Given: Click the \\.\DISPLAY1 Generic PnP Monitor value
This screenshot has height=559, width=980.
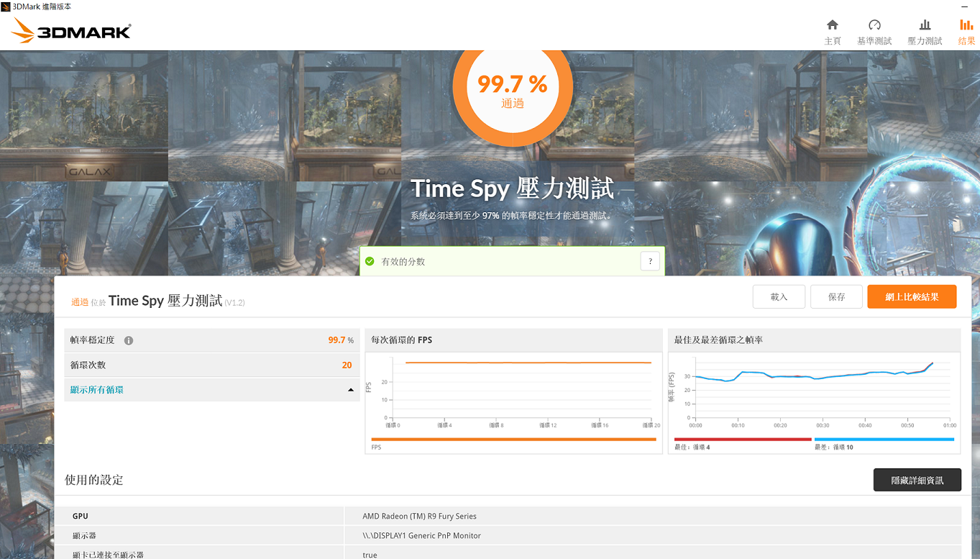Looking at the screenshot, I should click(422, 535).
